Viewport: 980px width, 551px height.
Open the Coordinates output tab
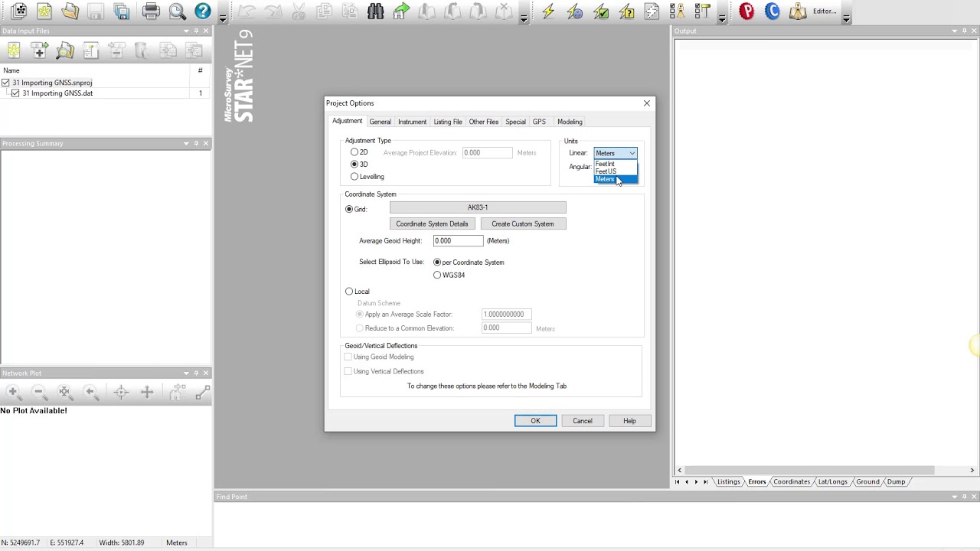point(791,482)
